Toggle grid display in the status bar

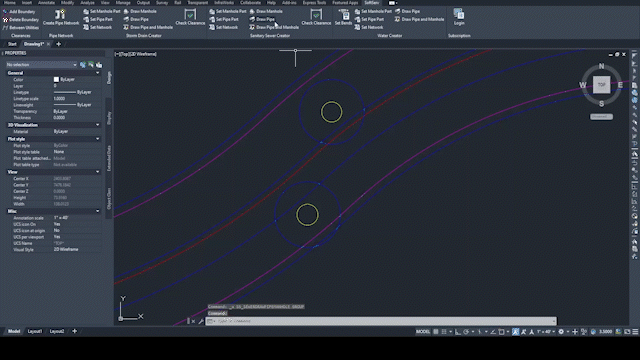pos(436,332)
